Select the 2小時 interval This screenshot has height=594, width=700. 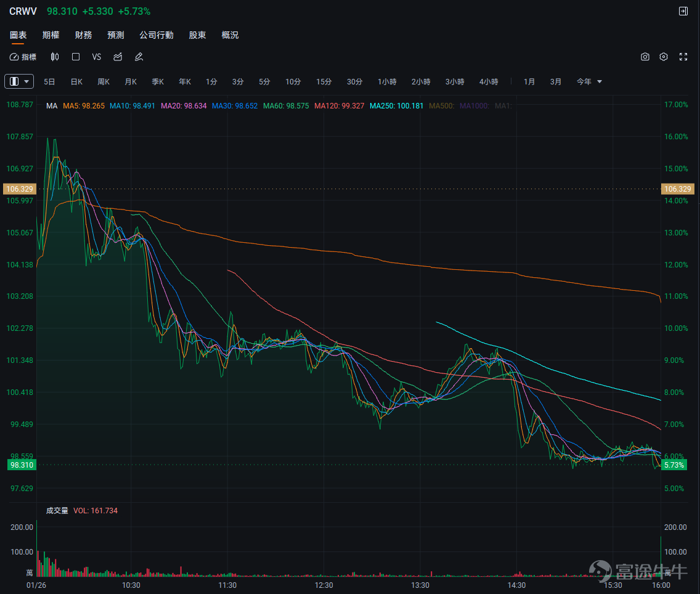coord(421,82)
